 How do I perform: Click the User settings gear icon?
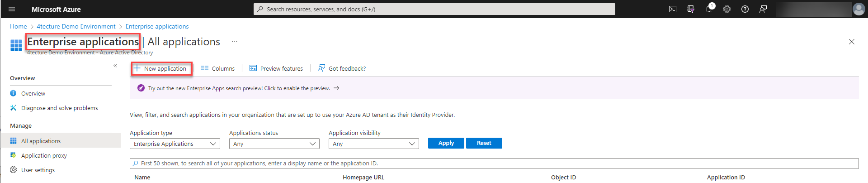[x=13, y=170]
